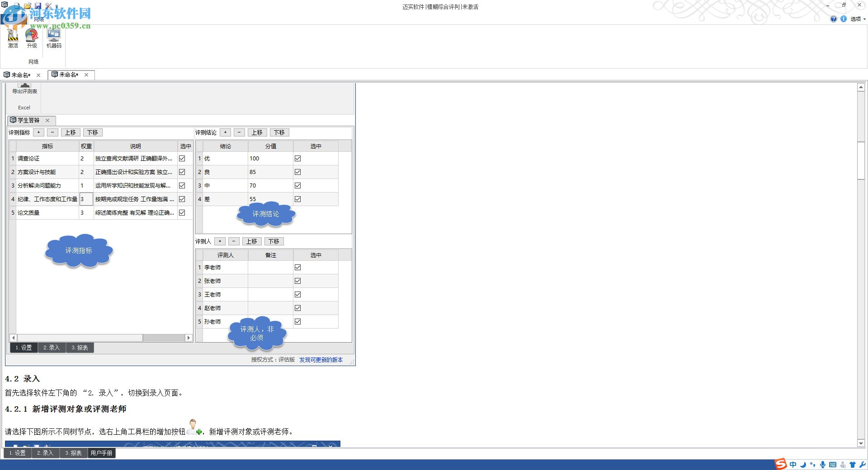Expand the 选项 options dropdown
Image resolution: width=868 pixels, height=470 pixels.
(858, 19)
